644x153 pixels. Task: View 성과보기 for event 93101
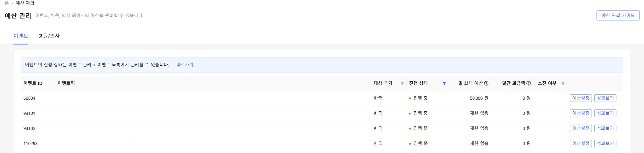[x=605, y=113]
